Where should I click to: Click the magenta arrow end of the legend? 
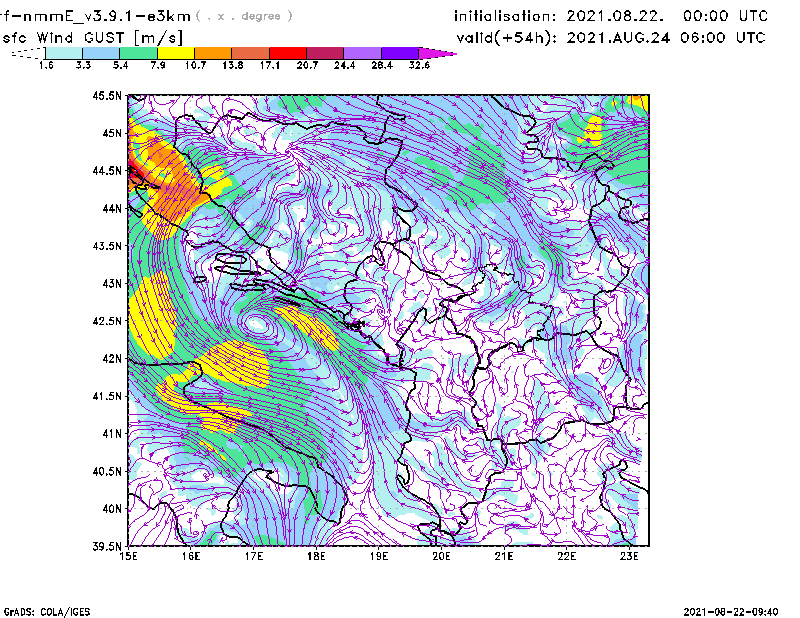[x=438, y=52]
